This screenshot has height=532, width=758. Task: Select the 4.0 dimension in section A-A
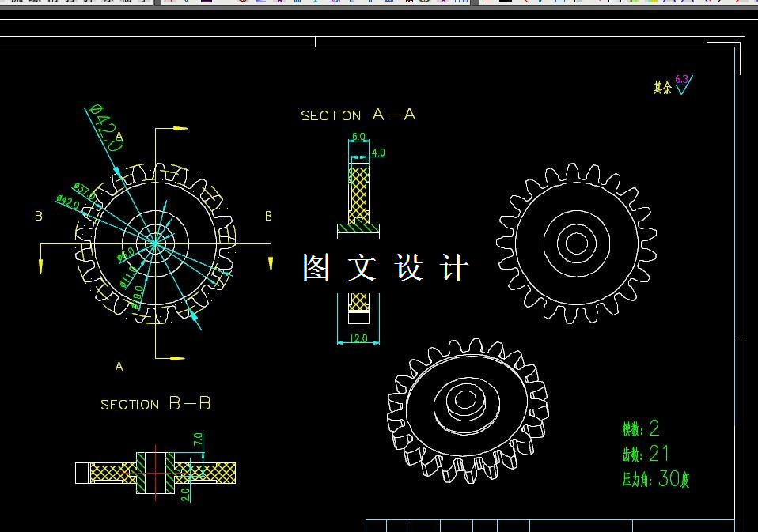378,153
